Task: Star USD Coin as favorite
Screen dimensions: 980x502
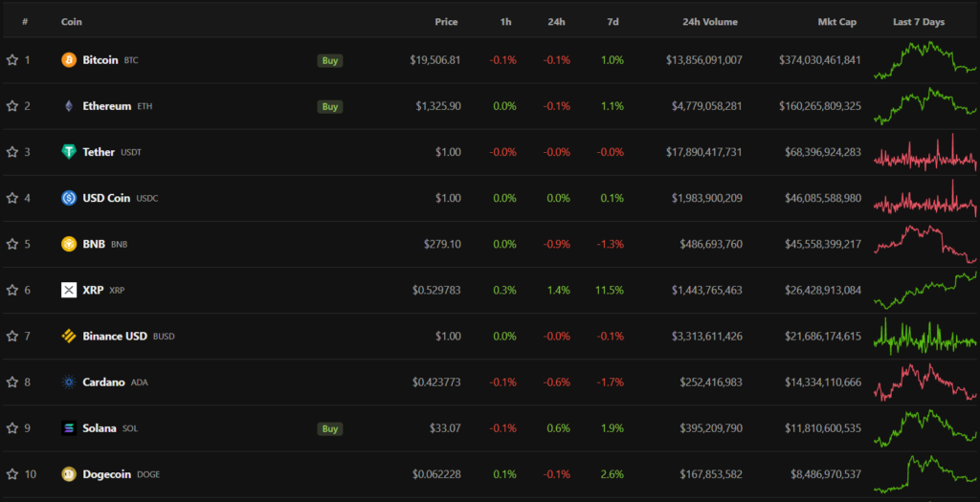Action: click(x=11, y=198)
